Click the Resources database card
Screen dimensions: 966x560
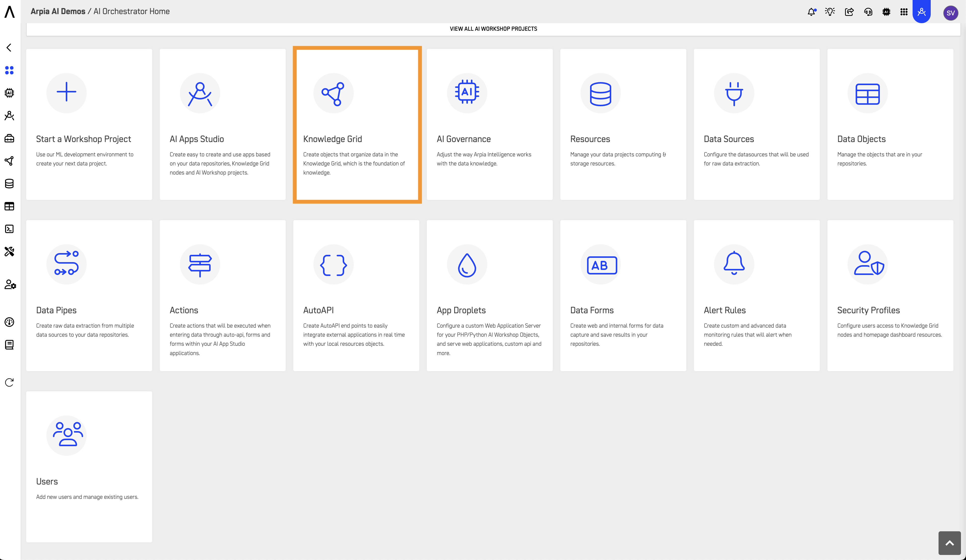tap(623, 124)
